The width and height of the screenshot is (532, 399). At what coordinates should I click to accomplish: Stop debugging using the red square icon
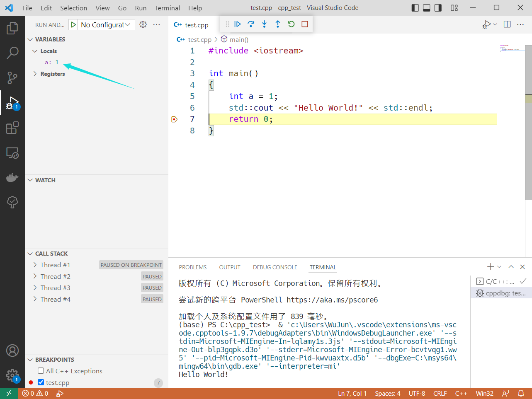305,24
